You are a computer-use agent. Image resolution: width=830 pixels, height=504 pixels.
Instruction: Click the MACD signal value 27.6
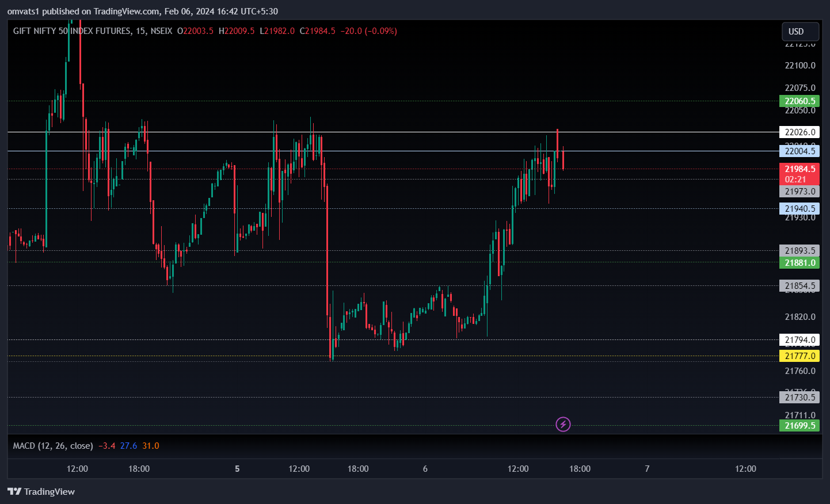tap(128, 446)
